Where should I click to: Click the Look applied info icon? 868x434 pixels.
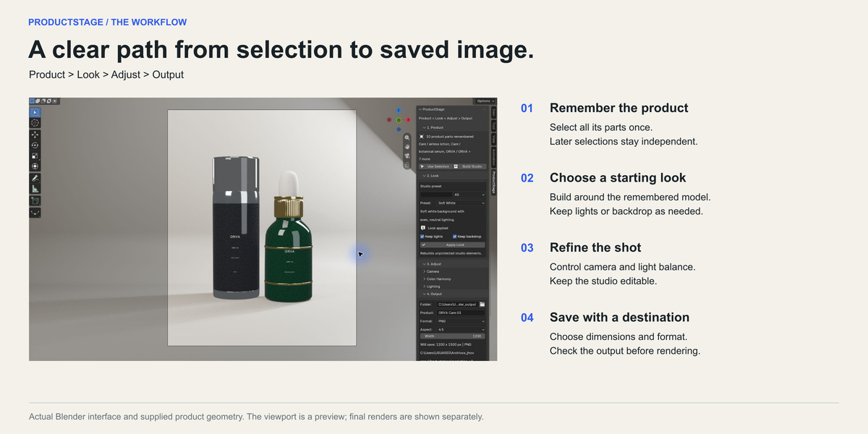click(423, 228)
